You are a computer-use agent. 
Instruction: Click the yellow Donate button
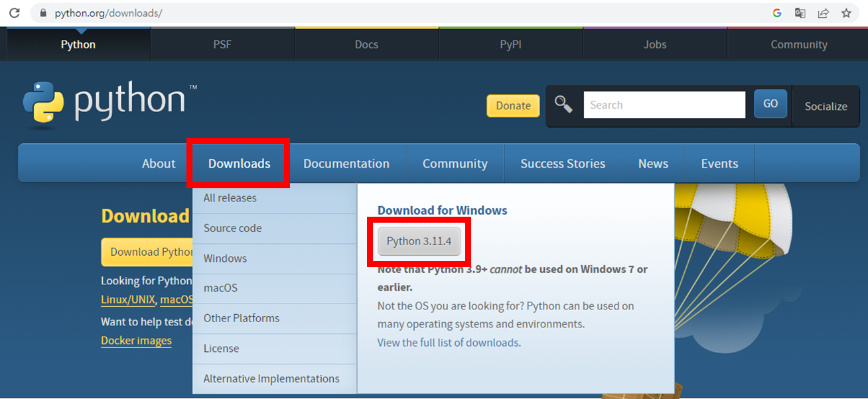click(513, 105)
